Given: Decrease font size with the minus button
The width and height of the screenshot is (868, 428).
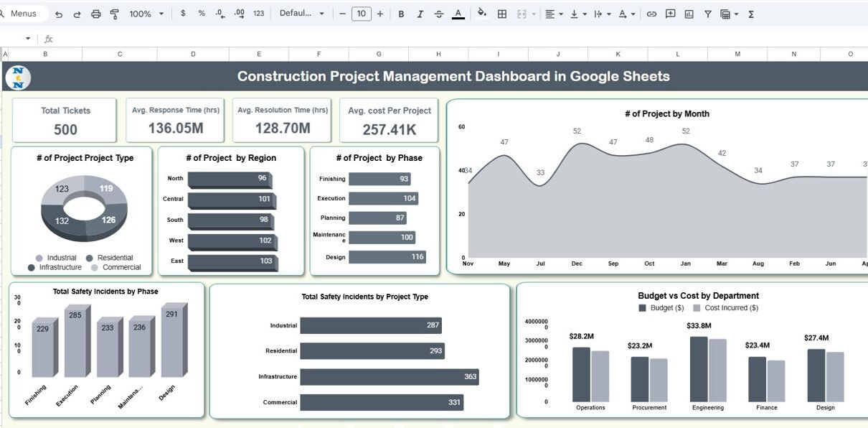Looking at the screenshot, I should click(x=343, y=14).
